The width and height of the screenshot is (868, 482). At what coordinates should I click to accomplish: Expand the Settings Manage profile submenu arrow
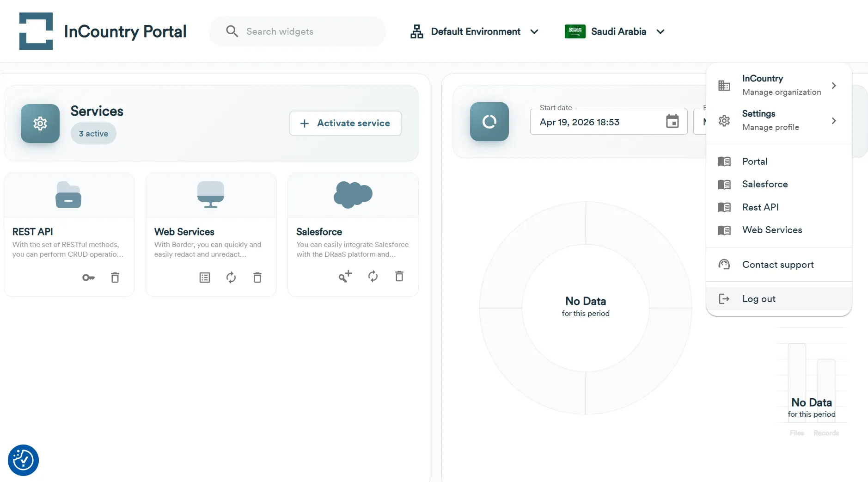tap(834, 121)
